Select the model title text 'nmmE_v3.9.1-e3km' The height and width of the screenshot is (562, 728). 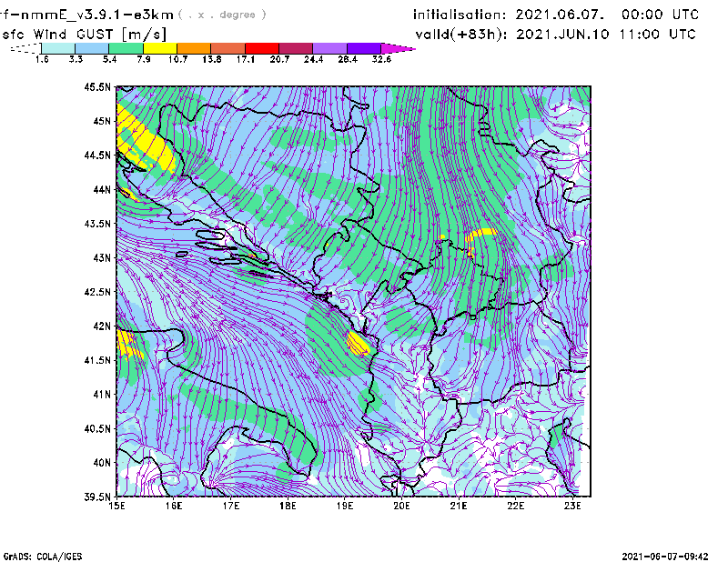click(x=97, y=15)
